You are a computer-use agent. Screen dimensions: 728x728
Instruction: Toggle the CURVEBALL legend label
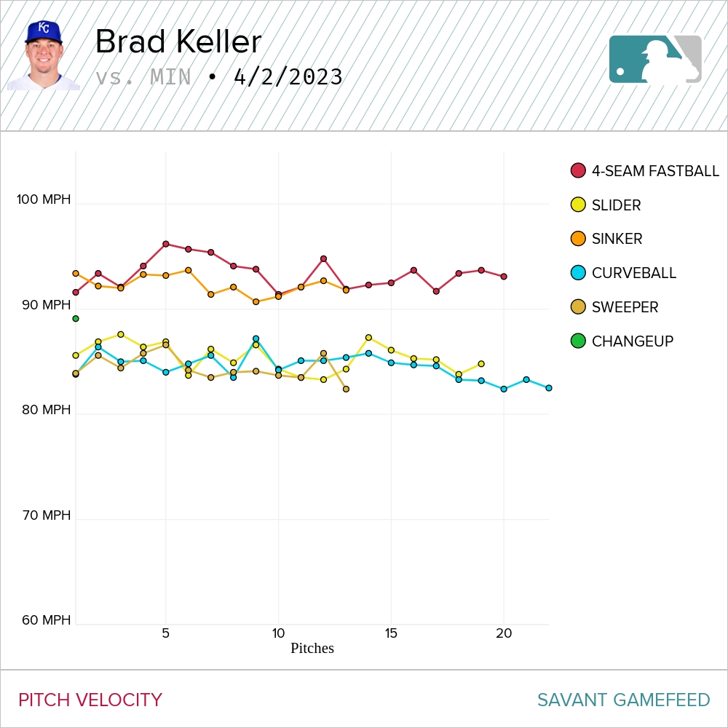click(634, 273)
